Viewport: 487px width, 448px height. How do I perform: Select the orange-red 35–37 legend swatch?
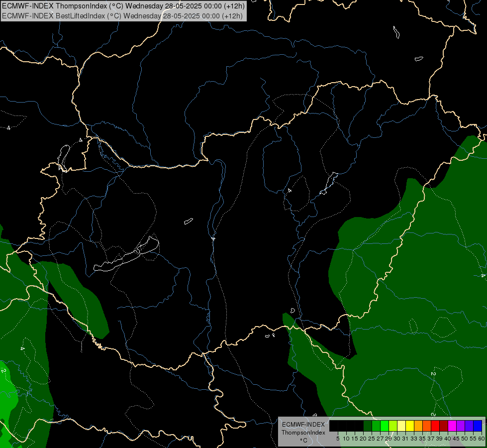427,426
